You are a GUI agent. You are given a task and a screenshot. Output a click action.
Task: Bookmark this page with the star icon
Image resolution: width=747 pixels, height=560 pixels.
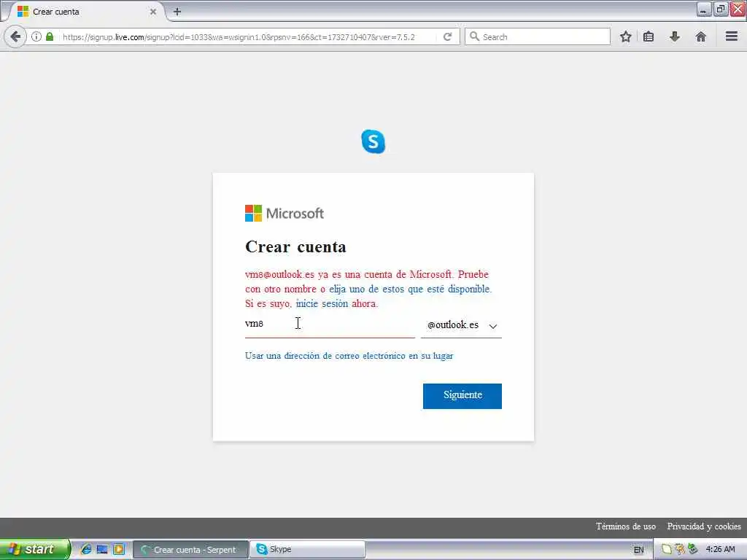[x=625, y=36]
